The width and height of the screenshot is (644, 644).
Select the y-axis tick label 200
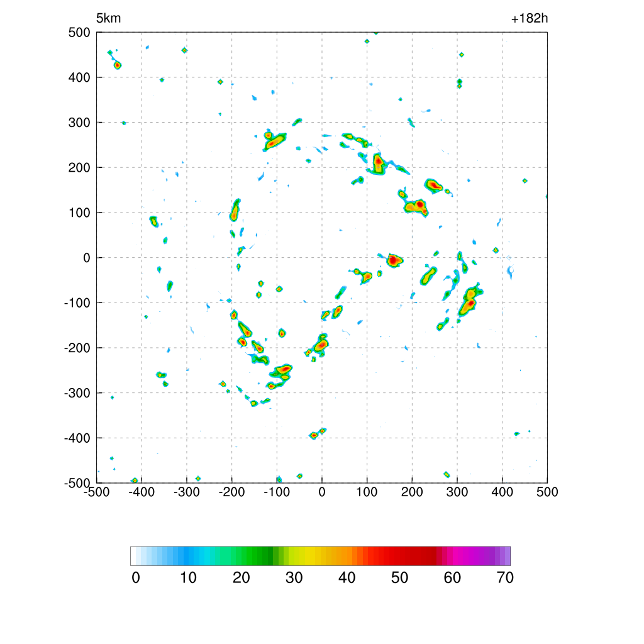click(79, 167)
